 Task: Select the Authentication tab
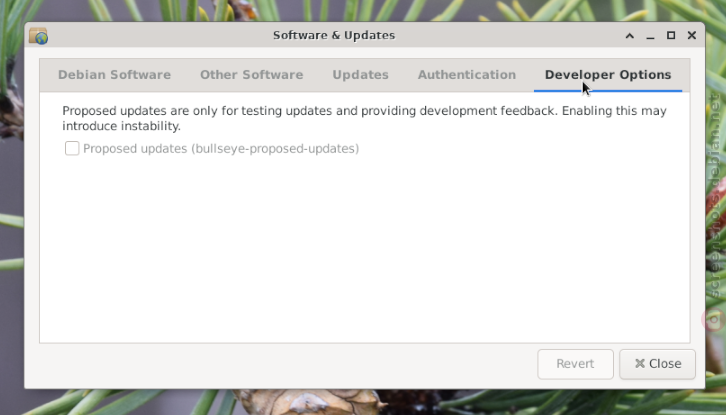pyautogui.click(x=467, y=75)
